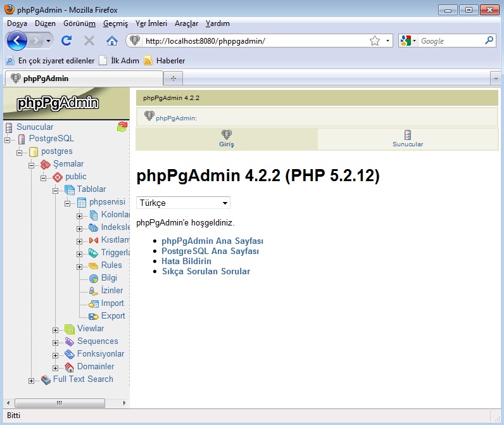Click the Full Text Search book icon

pyautogui.click(x=46, y=379)
